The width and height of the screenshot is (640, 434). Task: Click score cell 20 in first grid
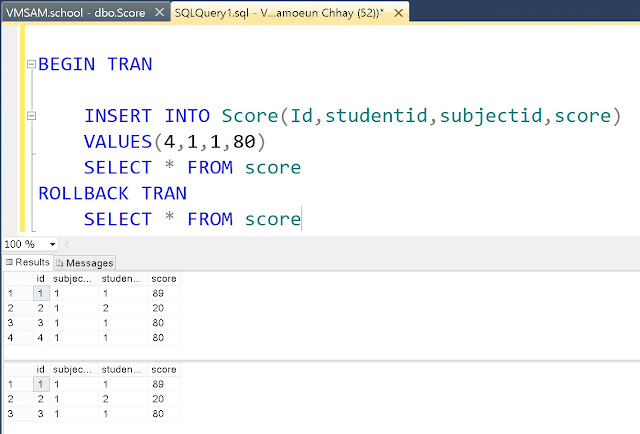pos(164,308)
